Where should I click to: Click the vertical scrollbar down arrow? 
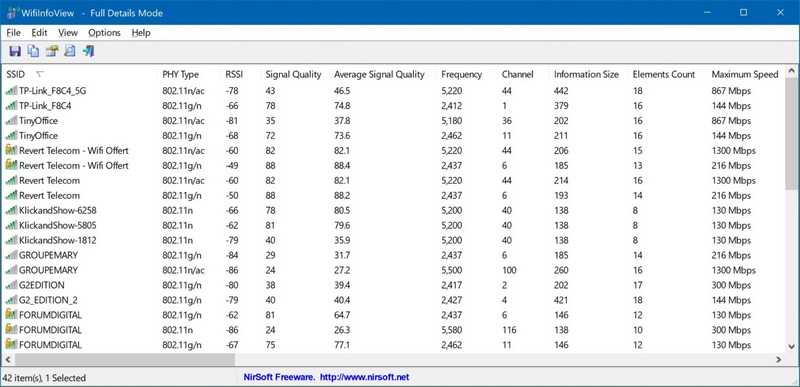click(792, 347)
